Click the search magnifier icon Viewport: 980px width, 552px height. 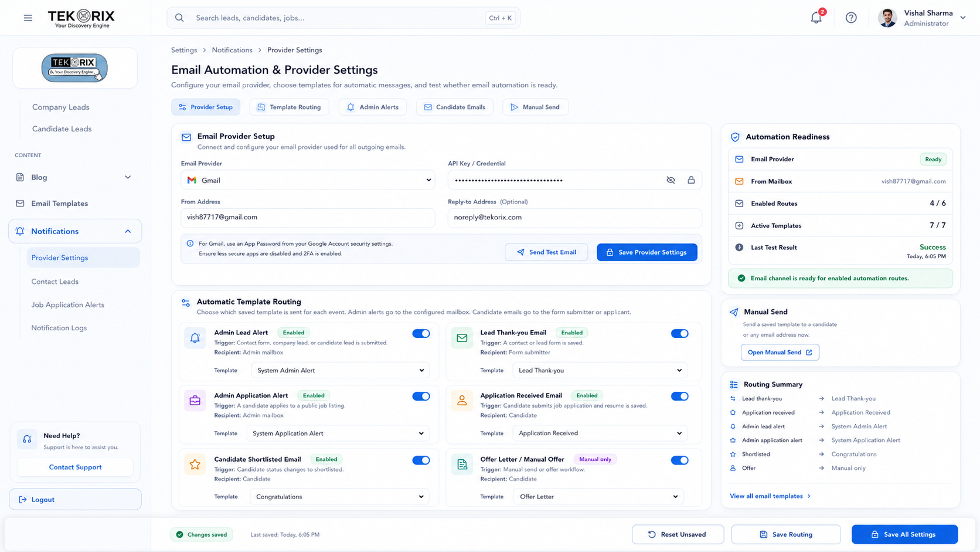coord(179,18)
